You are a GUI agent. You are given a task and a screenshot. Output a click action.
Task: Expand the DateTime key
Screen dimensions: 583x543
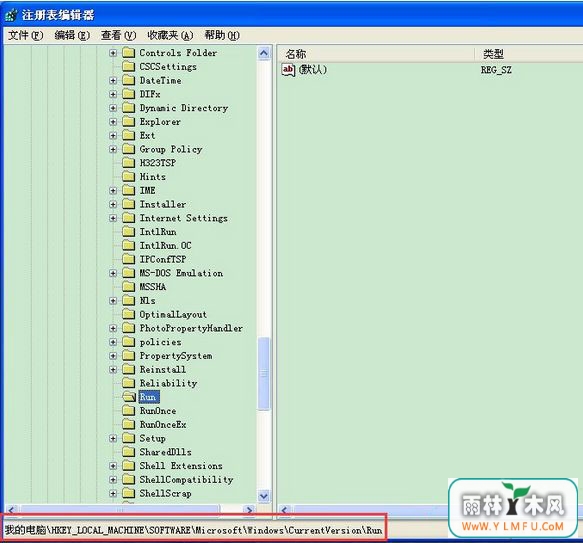point(113,80)
